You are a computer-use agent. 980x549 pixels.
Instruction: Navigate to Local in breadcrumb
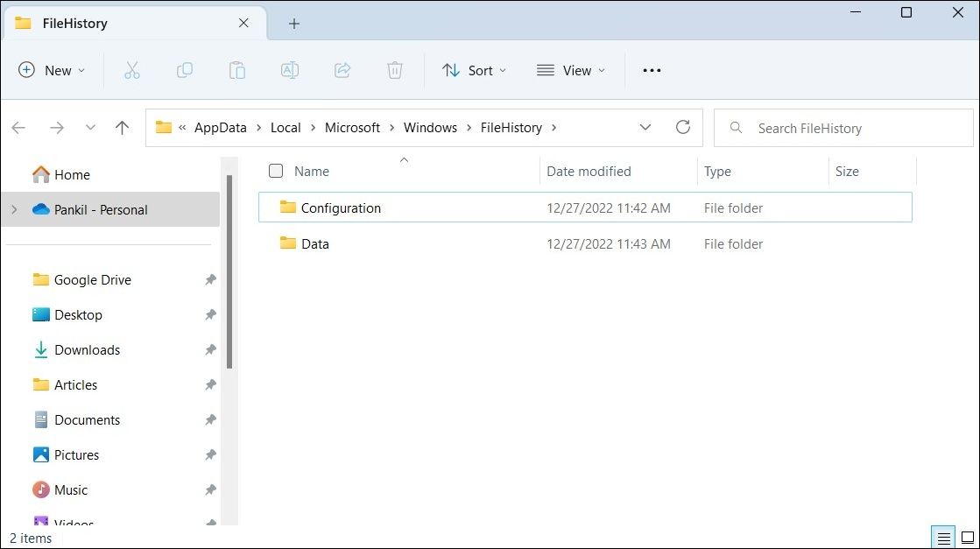pyautogui.click(x=286, y=128)
